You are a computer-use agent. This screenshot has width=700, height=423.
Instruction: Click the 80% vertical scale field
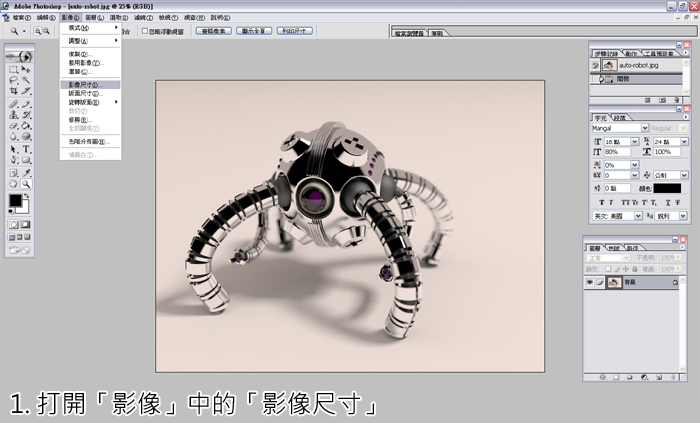[x=617, y=152]
